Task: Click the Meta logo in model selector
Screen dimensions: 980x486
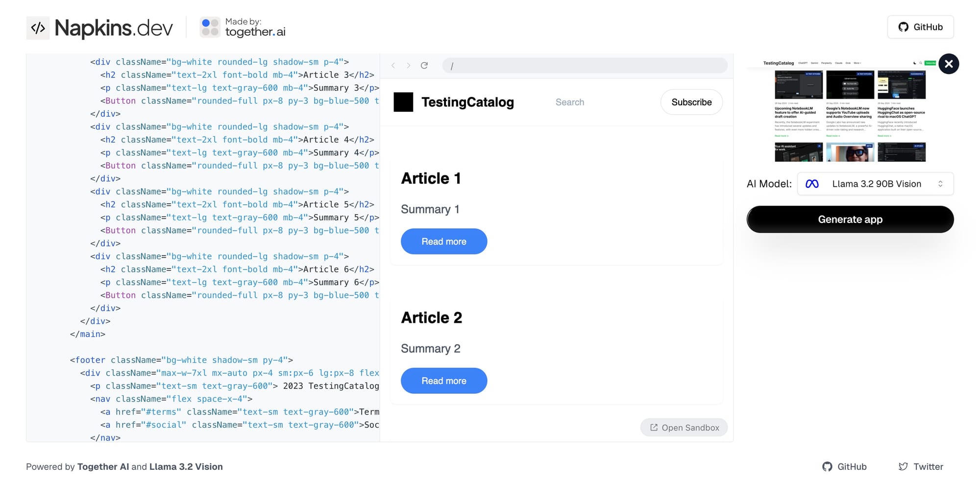Action: 812,184
